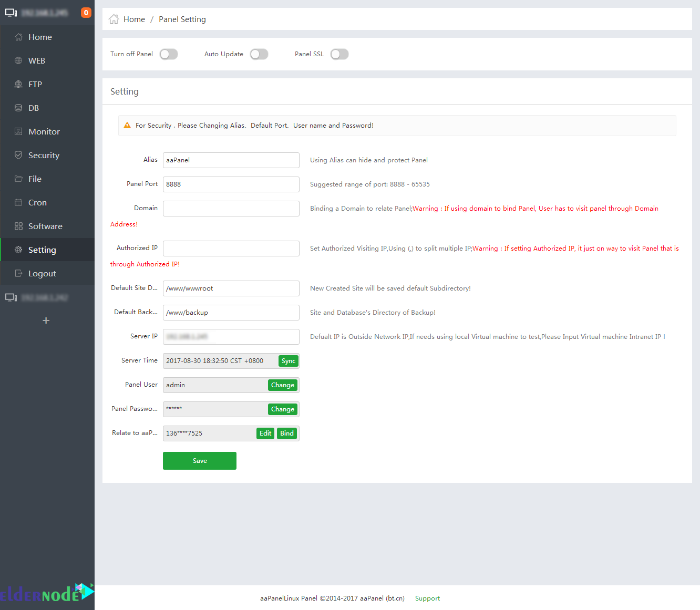Open the Software section
Screen dimensions: 700x610
45,226
